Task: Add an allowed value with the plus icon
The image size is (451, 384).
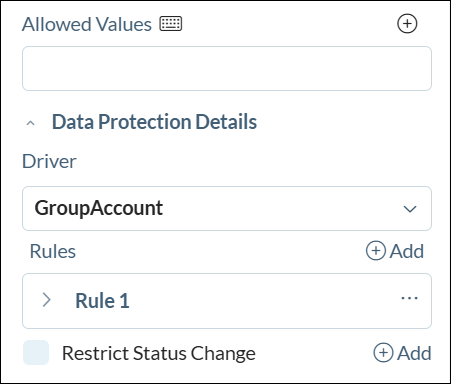Action: coord(407,24)
